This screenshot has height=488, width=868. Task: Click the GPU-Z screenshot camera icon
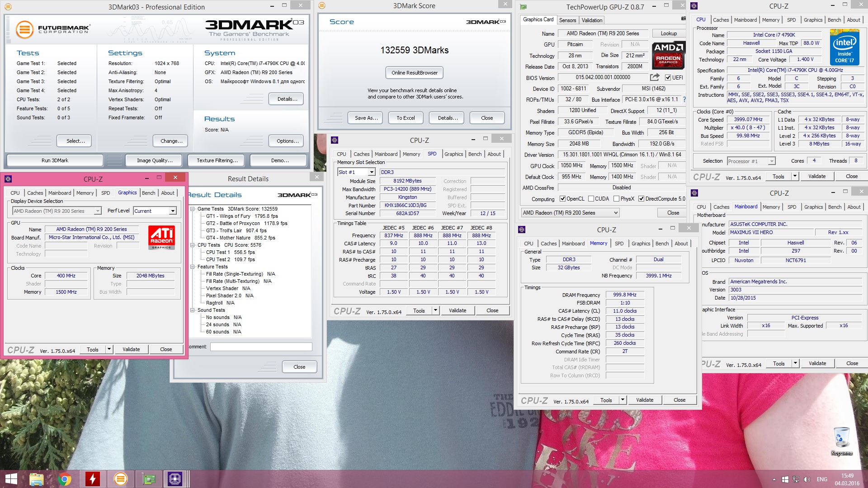pyautogui.click(x=683, y=19)
